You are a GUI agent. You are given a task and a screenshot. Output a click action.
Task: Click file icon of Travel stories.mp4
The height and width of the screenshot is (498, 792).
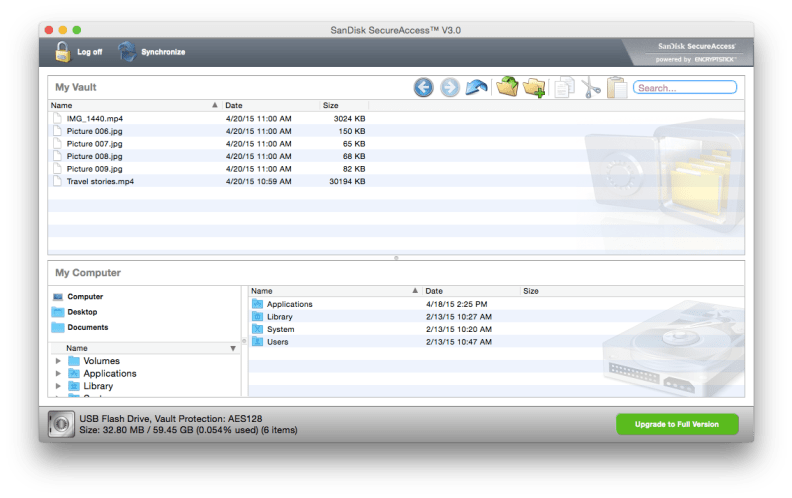point(58,181)
